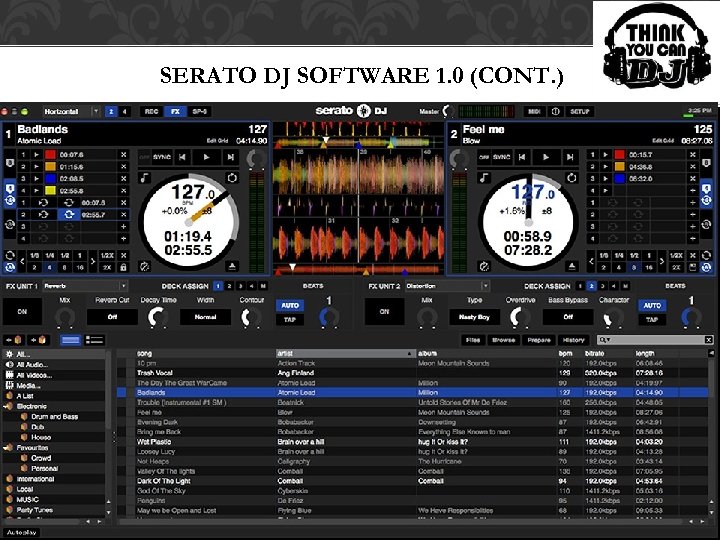Open the Prepare panel tab
This screenshot has width=720, height=540.
click(539, 340)
